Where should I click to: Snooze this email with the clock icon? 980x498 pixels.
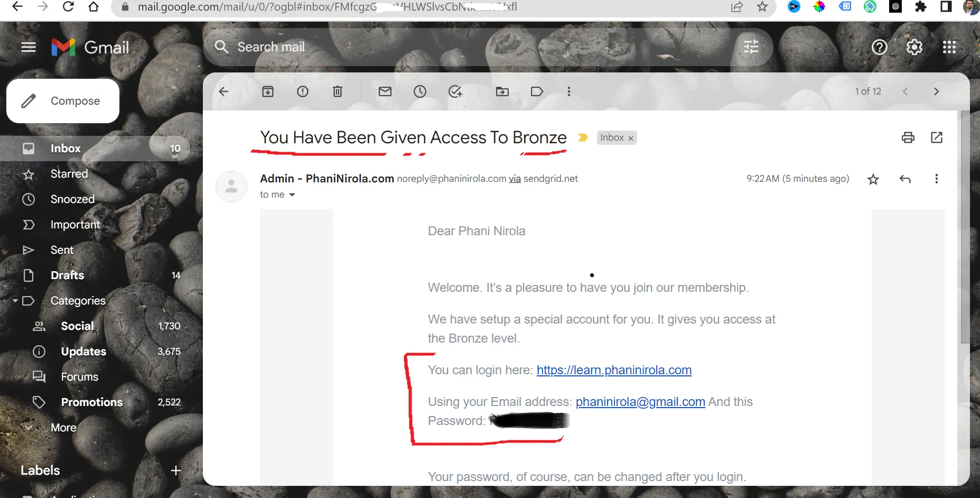[420, 91]
